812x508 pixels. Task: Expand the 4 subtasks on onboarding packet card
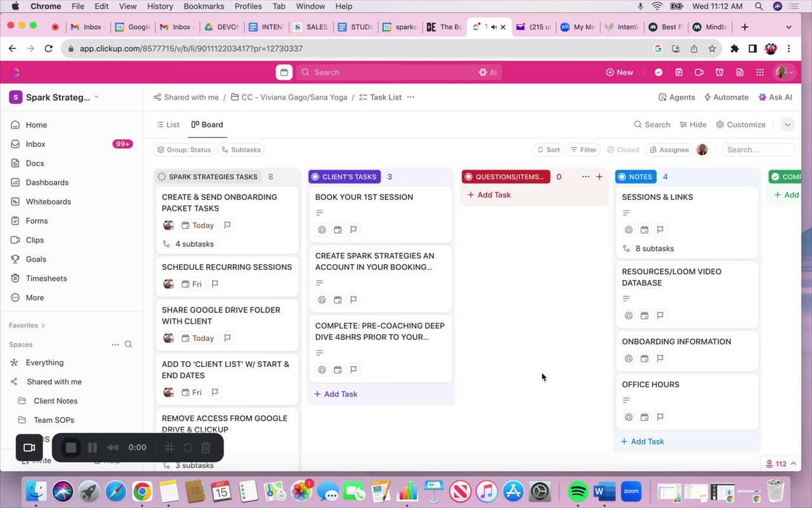click(x=188, y=244)
